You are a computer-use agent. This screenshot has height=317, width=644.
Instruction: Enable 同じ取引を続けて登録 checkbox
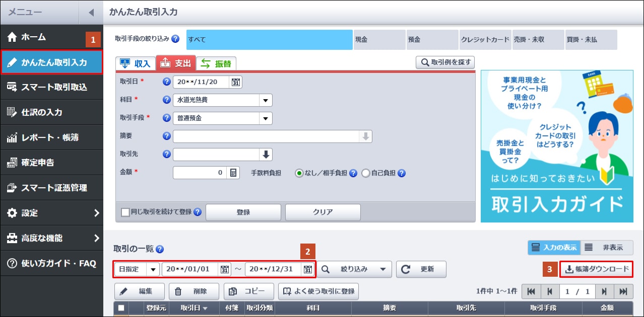125,212
